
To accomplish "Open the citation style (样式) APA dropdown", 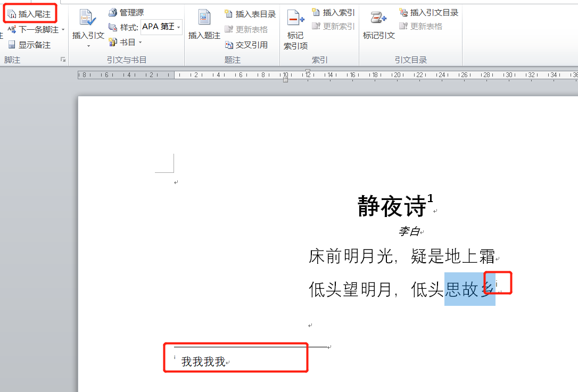I will (178, 27).
